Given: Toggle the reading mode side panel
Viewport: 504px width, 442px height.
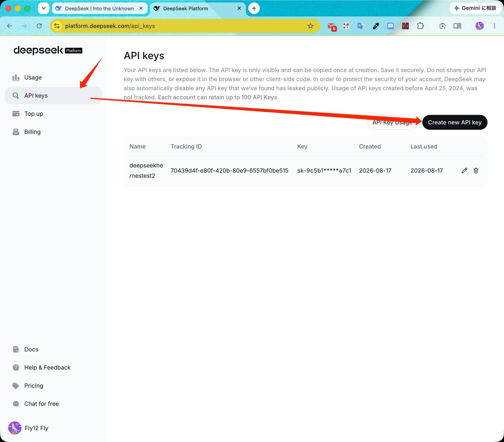Looking at the screenshot, I should click(x=457, y=26).
